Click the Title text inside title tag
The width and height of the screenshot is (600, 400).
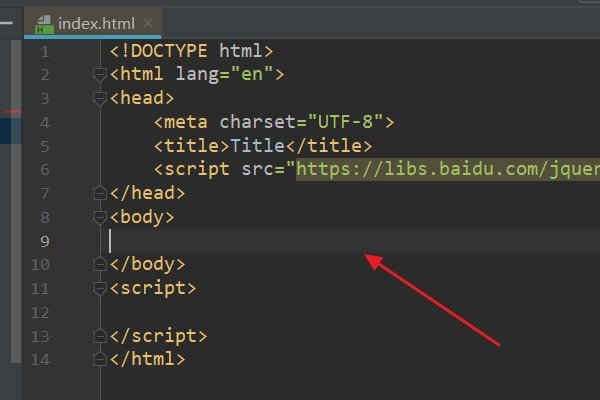258,146
